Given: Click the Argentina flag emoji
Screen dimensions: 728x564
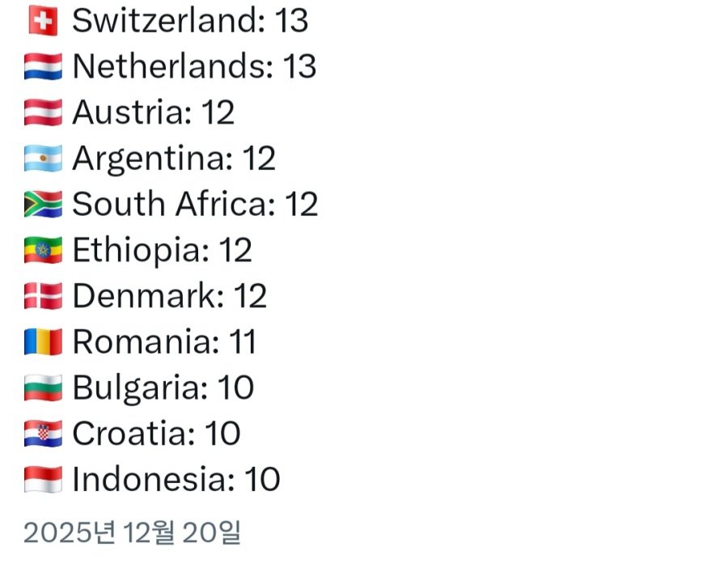Looking at the screenshot, I should 43,159.
